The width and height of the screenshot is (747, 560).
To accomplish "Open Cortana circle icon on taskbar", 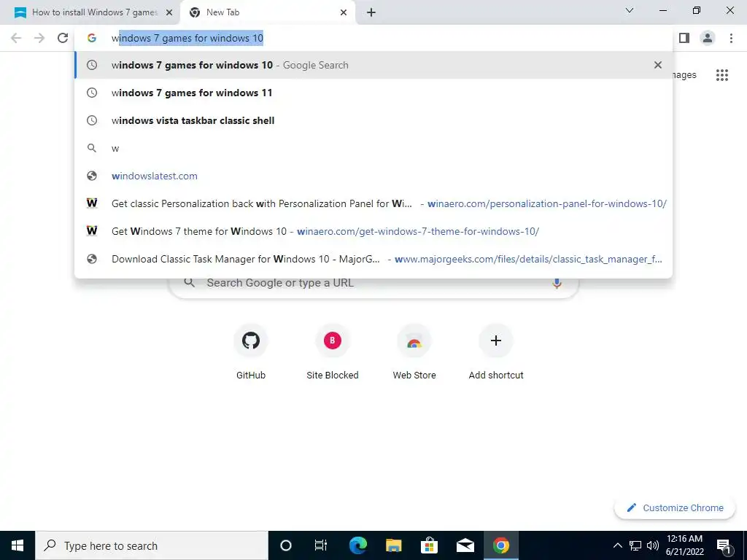I will coord(286,545).
